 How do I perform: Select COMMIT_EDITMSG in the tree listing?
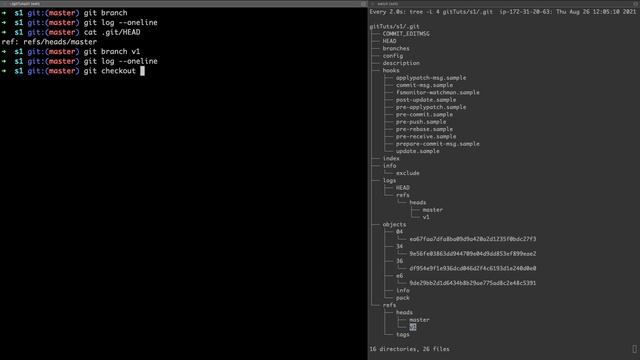406,34
